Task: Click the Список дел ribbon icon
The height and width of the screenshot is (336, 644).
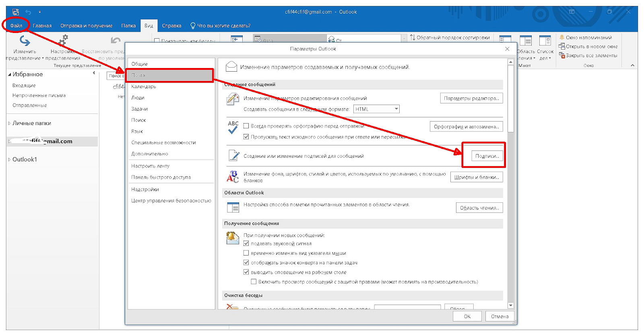Action: click(545, 41)
